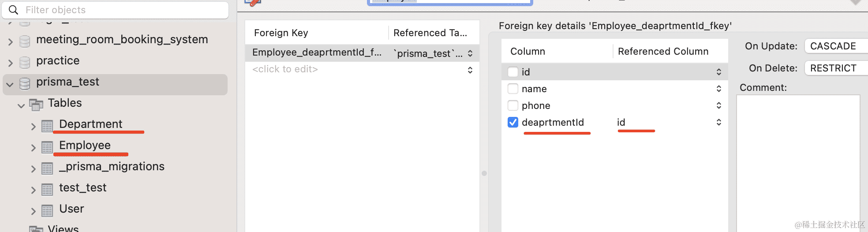The width and height of the screenshot is (868, 232).
Task: Enable the id column checkbox
Action: pos(513,72)
